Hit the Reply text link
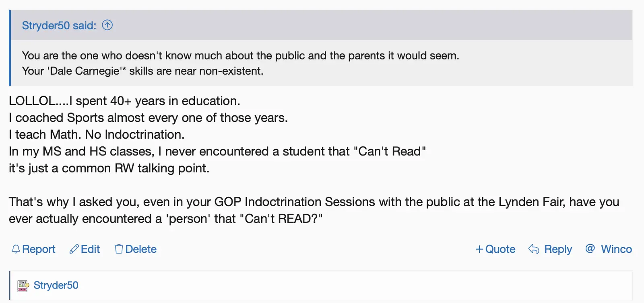Image resolution: width=644 pixels, height=303 pixels. (x=558, y=249)
